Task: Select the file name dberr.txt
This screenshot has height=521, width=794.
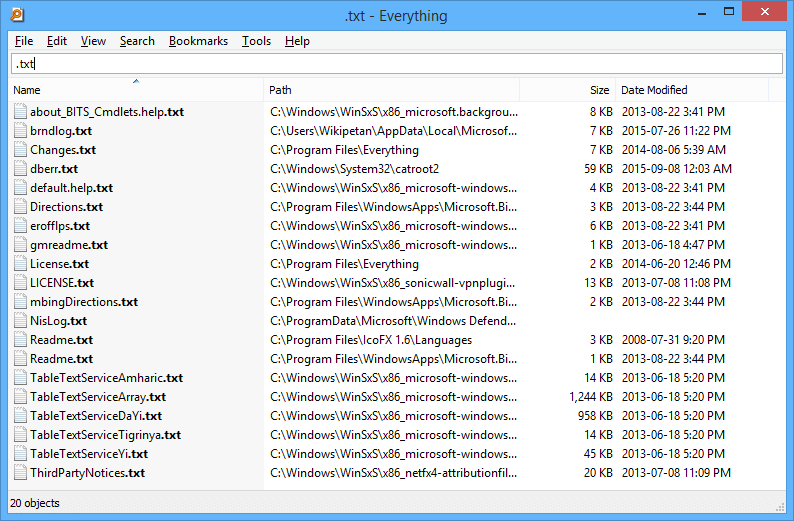Action: [54, 169]
